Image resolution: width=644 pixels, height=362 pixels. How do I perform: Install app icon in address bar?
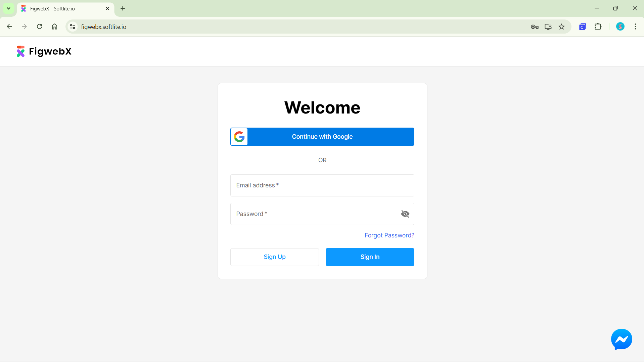pyautogui.click(x=548, y=27)
